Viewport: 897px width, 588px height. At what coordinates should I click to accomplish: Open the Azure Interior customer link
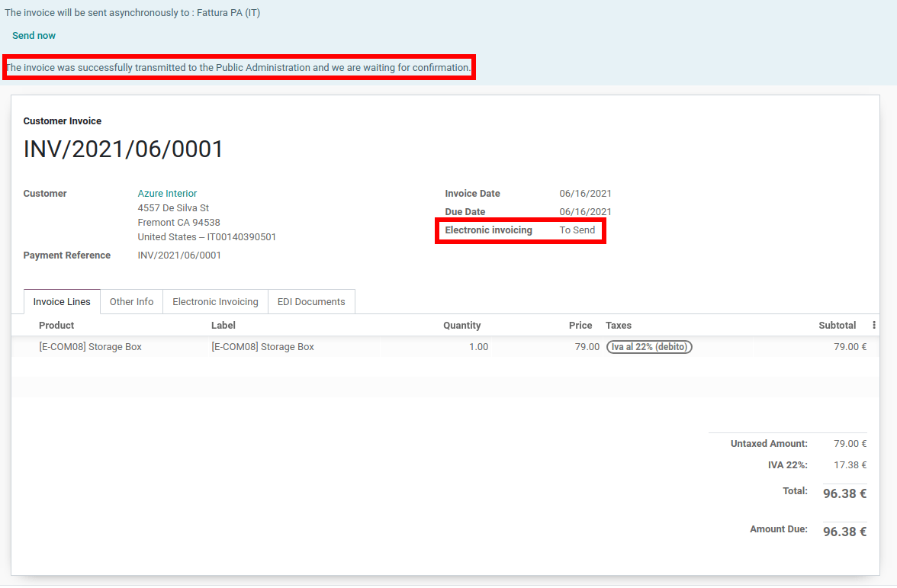click(x=167, y=194)
